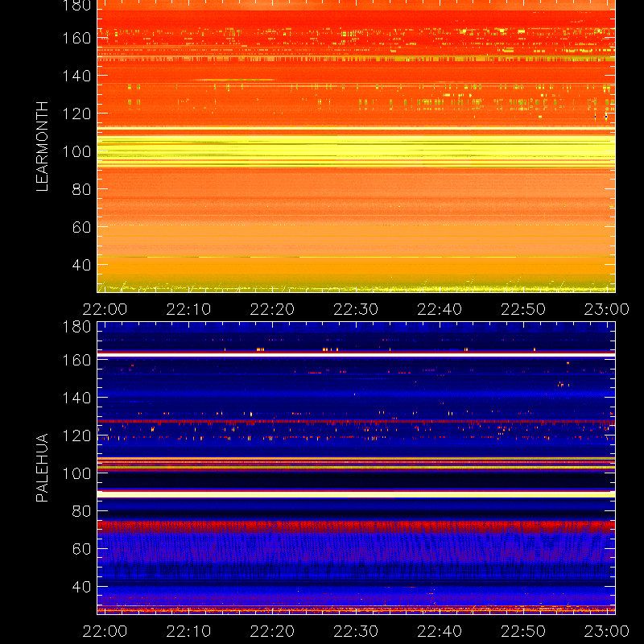Click 22:00 time label under Learmonth plot
This screenshot has height=644, width=644.
pyautogui.click(x=105, y=309)
